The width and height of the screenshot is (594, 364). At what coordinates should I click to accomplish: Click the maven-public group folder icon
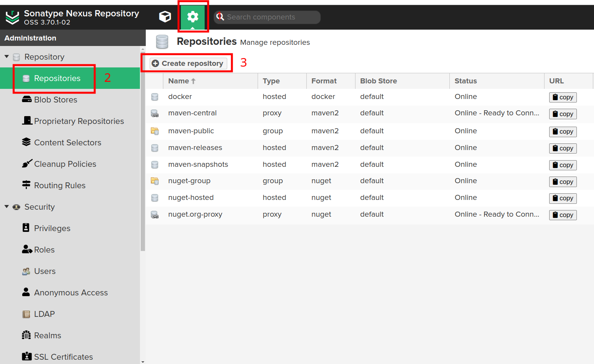[x=155, y=131]
